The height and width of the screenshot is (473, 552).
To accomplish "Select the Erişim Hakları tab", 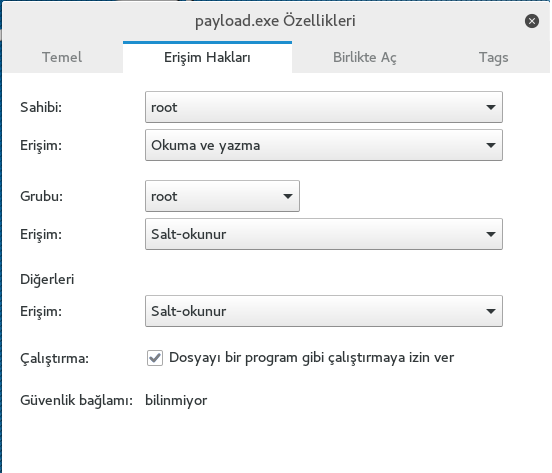I will click(x=207, y=57).
